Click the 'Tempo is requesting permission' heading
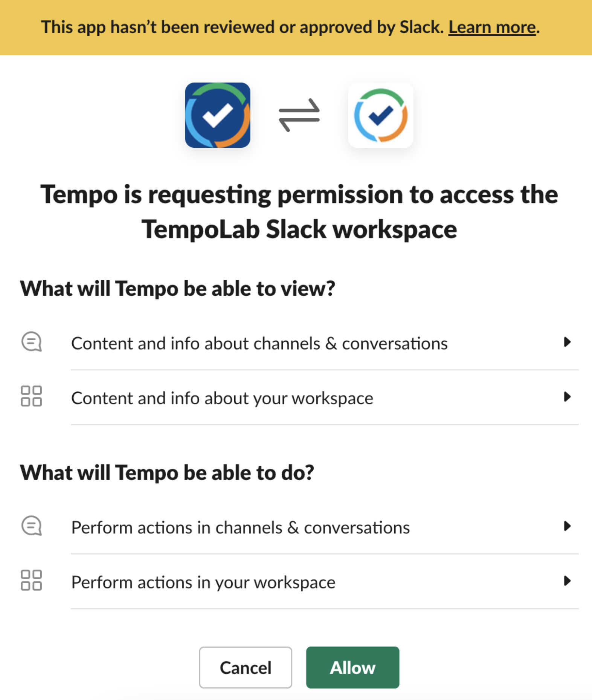592x700 pixels. pos(299,212)
